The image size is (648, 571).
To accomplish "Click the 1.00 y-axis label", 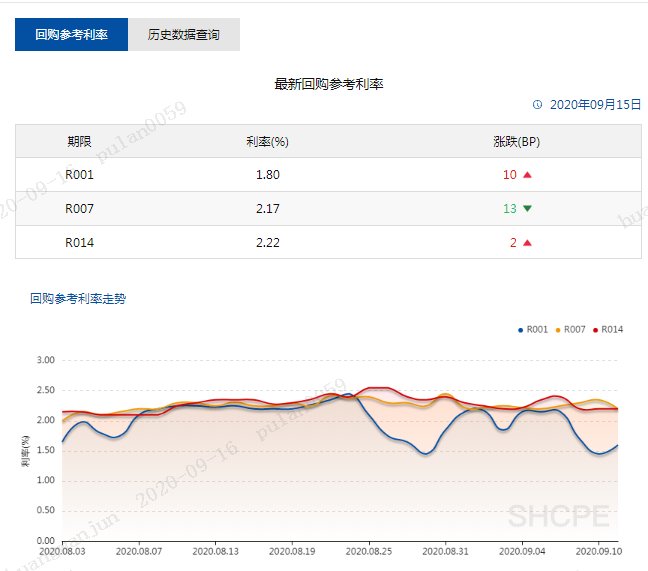I will coord(46,480).
